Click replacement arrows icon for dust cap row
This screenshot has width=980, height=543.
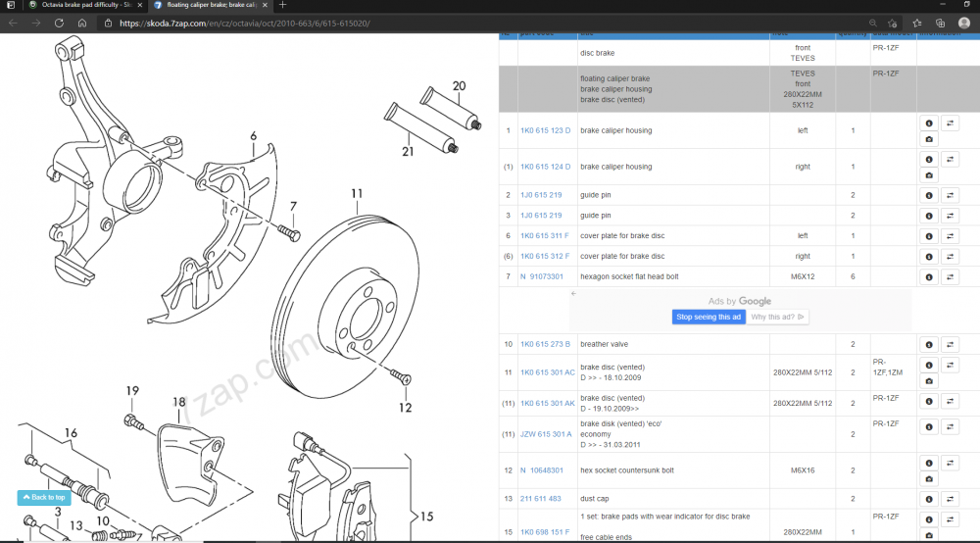(x=950, y=499)
